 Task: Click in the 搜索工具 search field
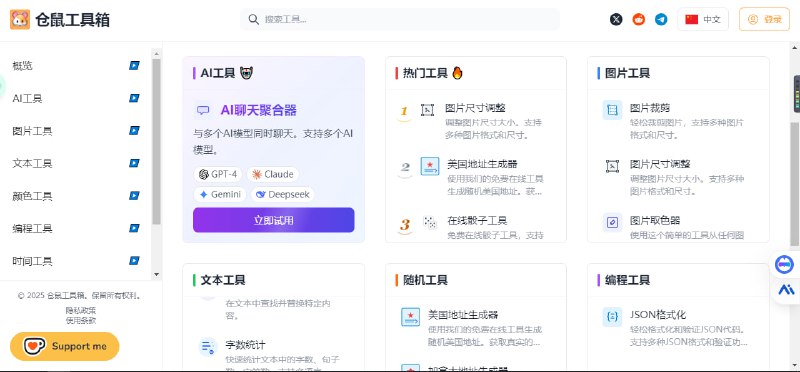(400, 19)
